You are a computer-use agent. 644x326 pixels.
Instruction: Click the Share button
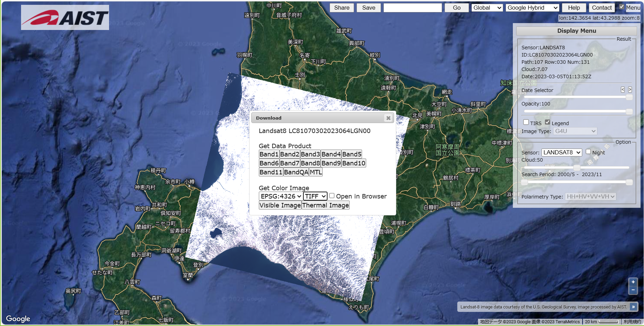point(342,8)
